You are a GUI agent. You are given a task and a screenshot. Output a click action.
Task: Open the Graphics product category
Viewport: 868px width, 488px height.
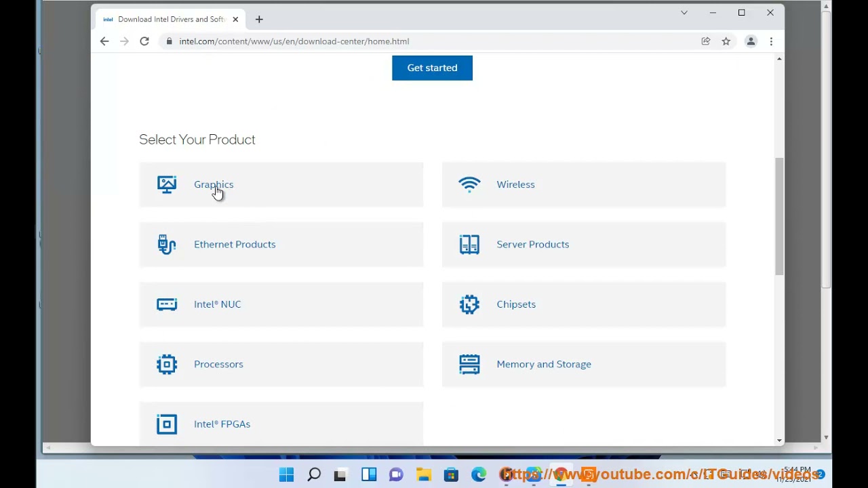(281, 184)
